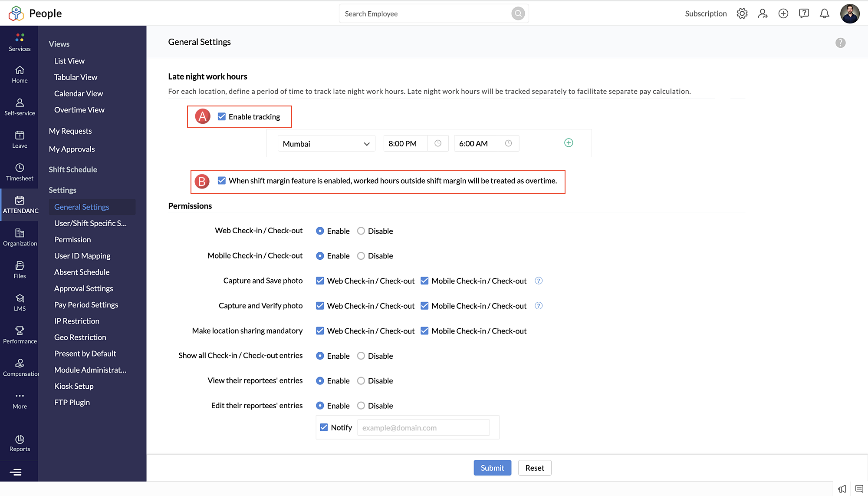
Task: Select Disable for Mobile Check-in / Check-out
Action: (x=361, y=256)
